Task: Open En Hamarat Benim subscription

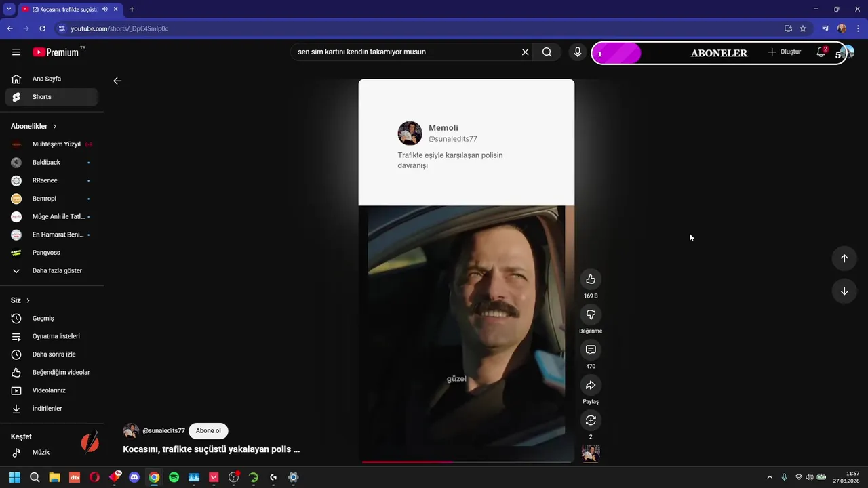Action: [x=52, y=235]
